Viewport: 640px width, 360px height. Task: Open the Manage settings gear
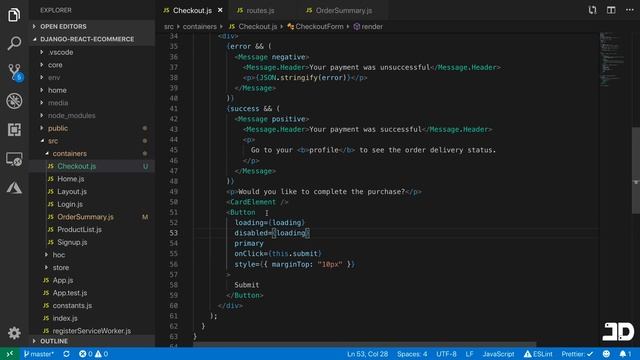[14, 333]
